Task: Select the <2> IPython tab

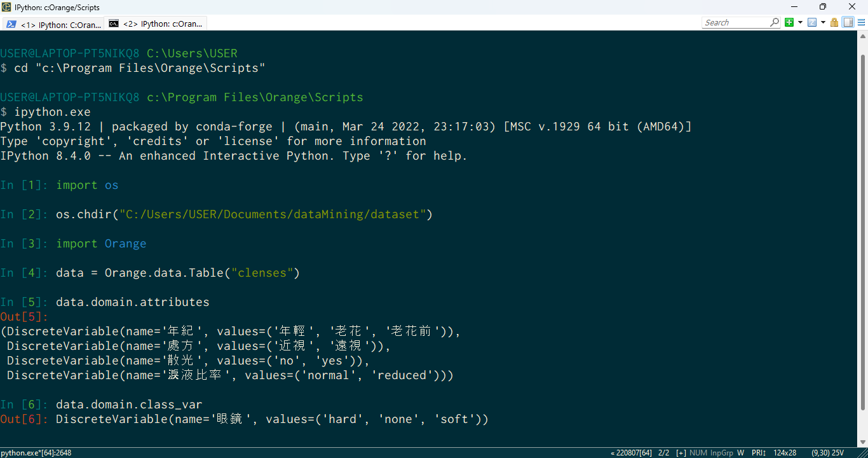Action: [156, 24]
